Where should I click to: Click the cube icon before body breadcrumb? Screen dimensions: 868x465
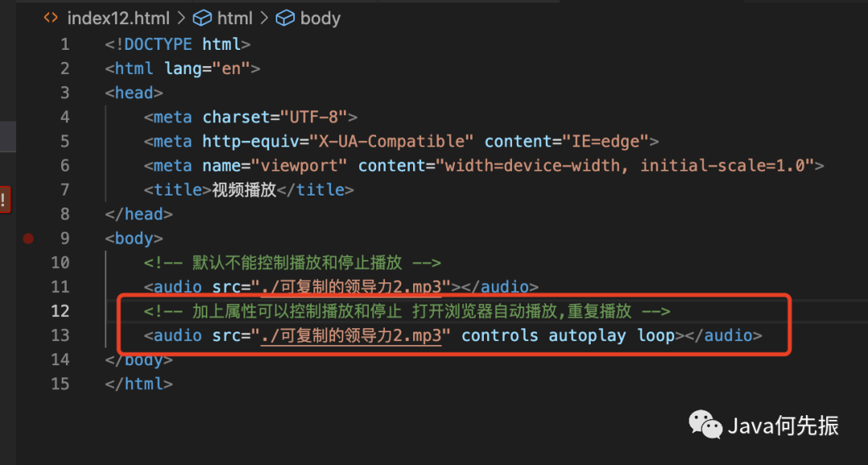click(x=285, y=18)
